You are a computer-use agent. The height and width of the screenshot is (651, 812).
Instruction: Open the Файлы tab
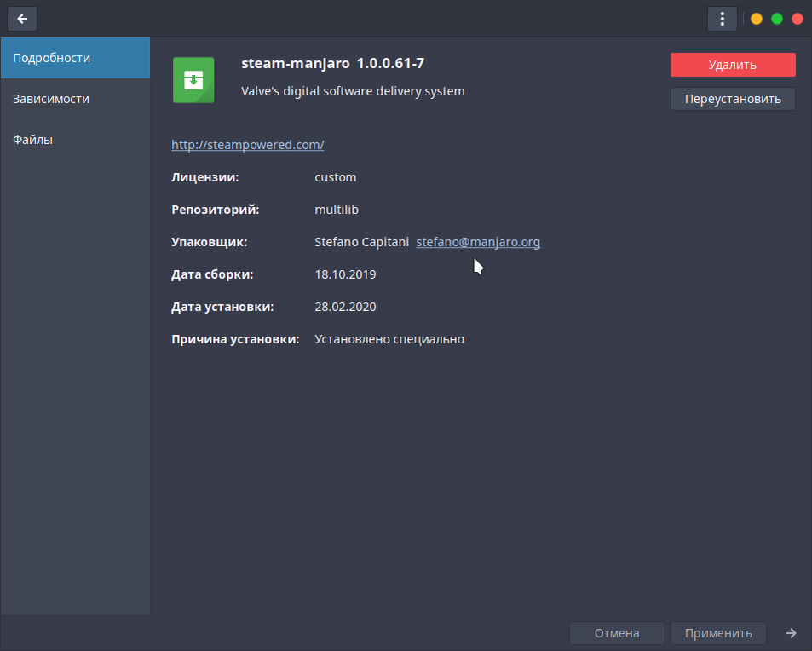coord(76,140)
